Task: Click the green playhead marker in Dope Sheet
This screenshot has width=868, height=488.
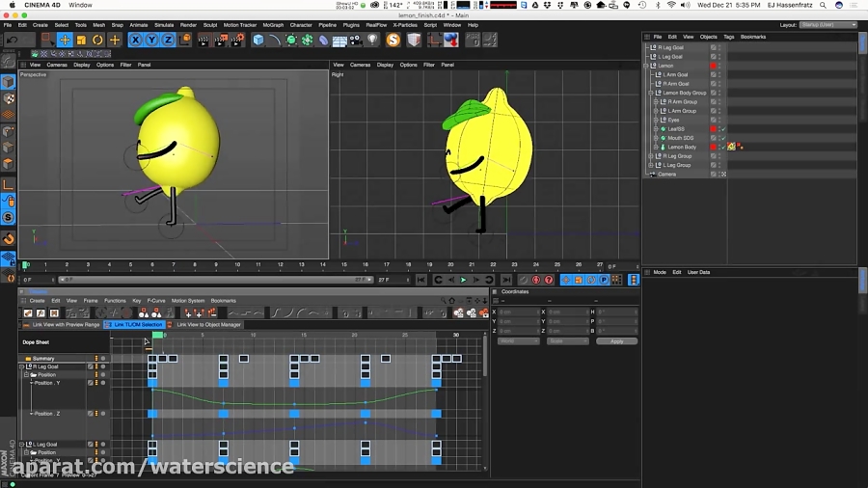Action: (157, 335)
